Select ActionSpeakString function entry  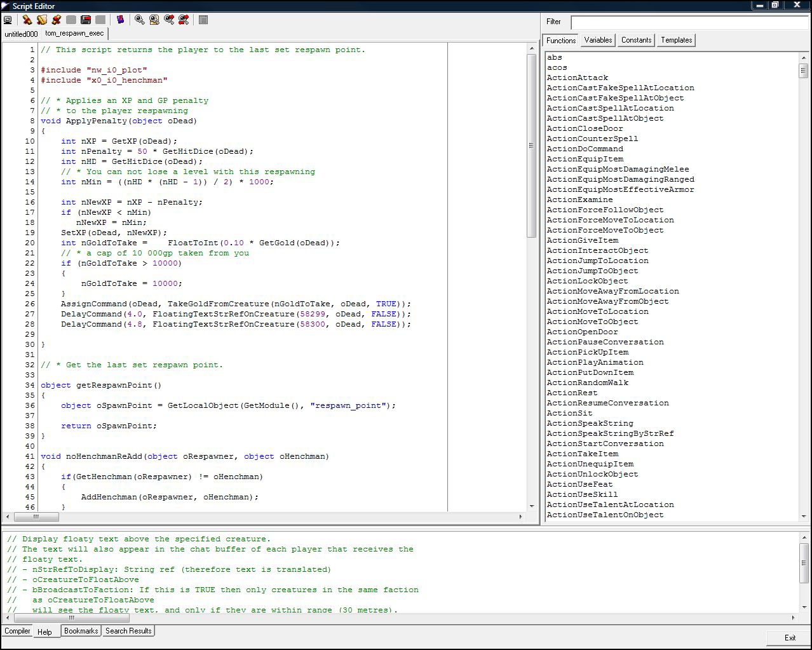[x=590, y=423]
